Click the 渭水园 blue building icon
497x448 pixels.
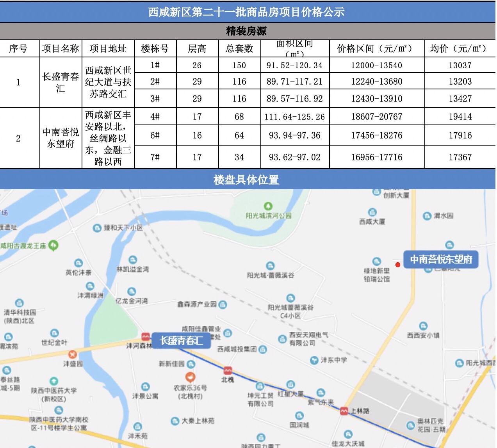coord(428,216)
